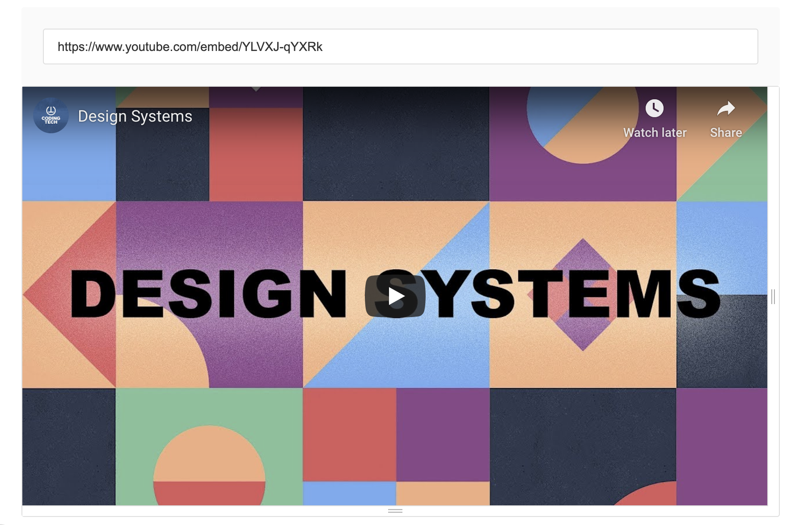Open the Coding Tech channel avatar
Image resolution: width=812 pixels, height=525 pixels.
[51, 115]
